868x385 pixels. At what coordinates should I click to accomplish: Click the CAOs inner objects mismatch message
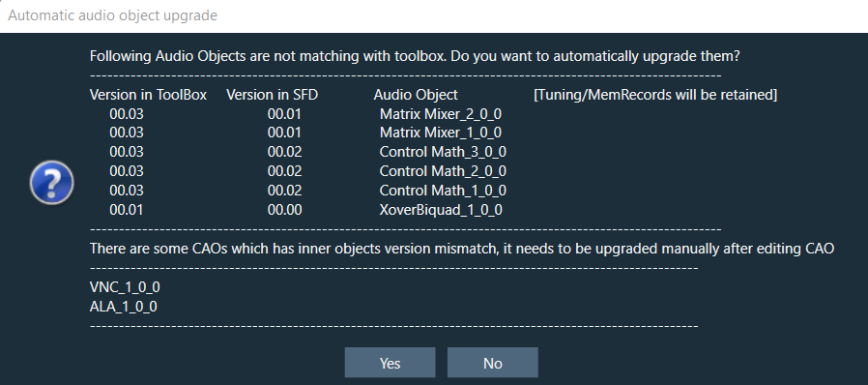pos(462,249)
